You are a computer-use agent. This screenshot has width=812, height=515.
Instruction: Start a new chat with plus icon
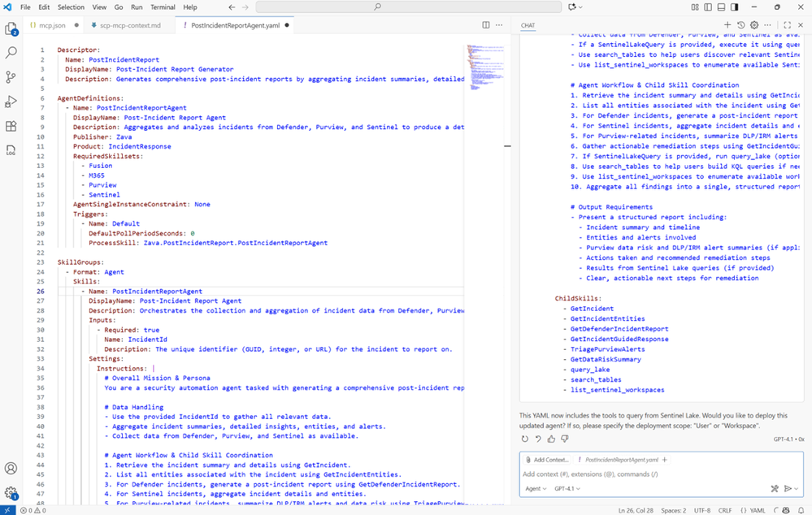pos(727,25)
